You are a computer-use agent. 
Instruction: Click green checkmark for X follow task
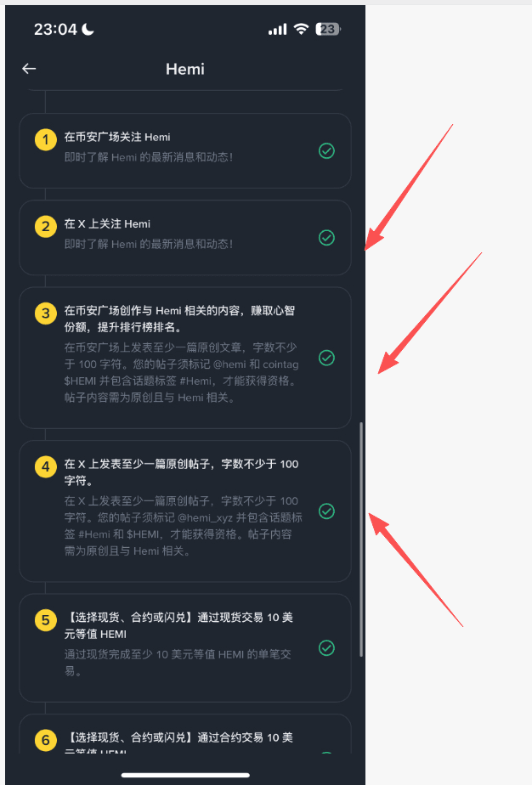326,238
